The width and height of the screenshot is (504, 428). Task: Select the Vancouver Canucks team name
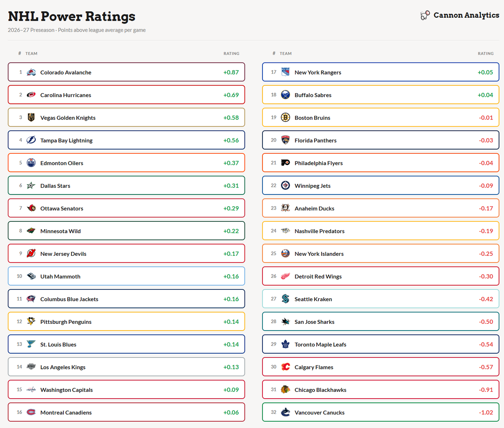click(x=320, y=412)
